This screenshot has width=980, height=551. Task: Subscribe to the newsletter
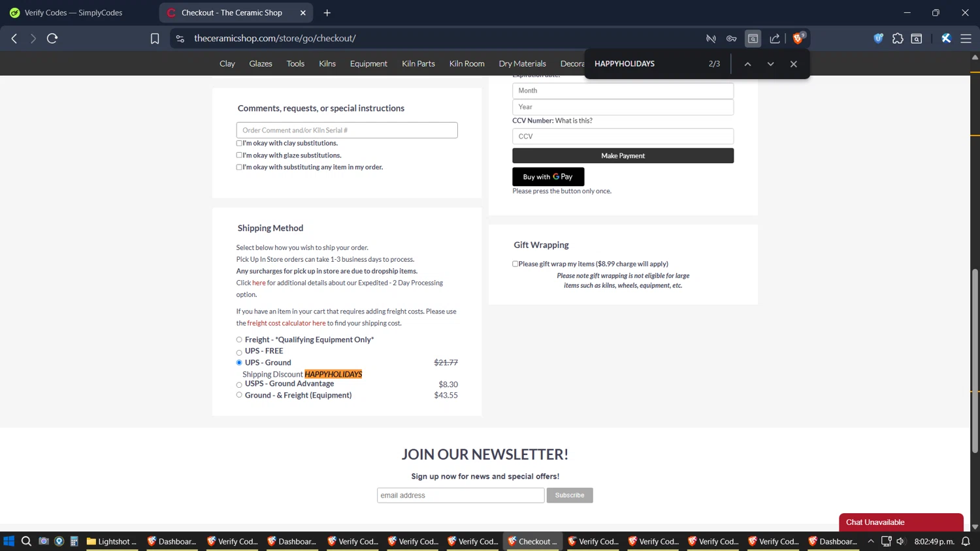click(x=570, y=496)
